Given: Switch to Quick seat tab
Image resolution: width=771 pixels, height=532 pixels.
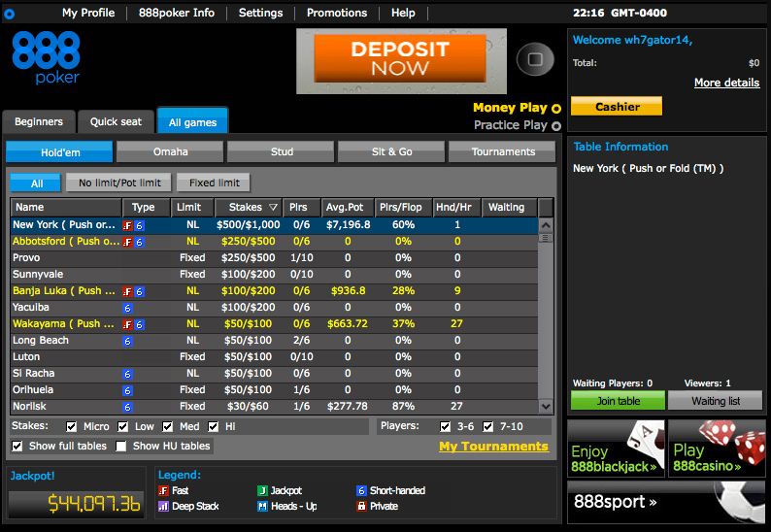Looking at the screenshot, I should (117, 122).
